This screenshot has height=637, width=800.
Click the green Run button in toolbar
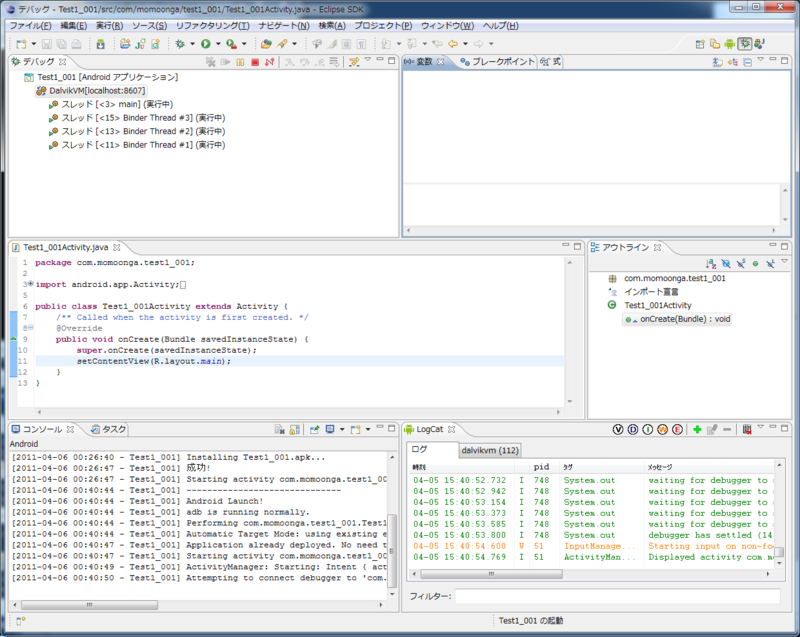click(204, 44)
